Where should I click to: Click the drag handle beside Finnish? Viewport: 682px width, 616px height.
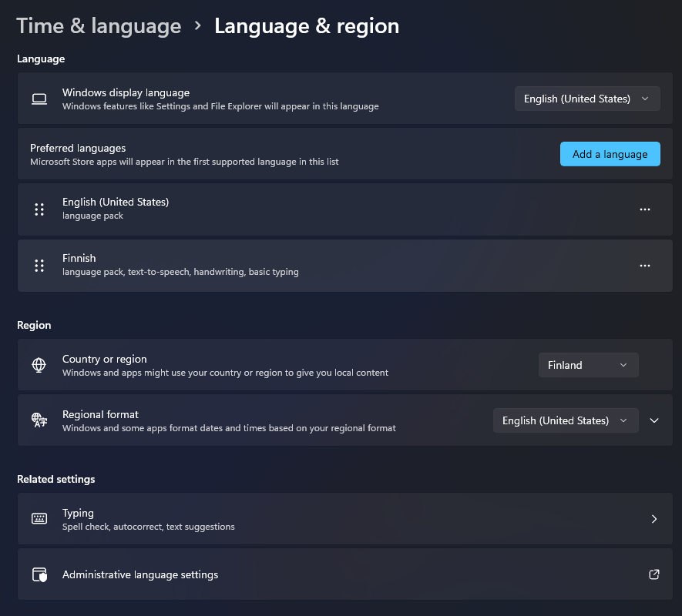39,266
